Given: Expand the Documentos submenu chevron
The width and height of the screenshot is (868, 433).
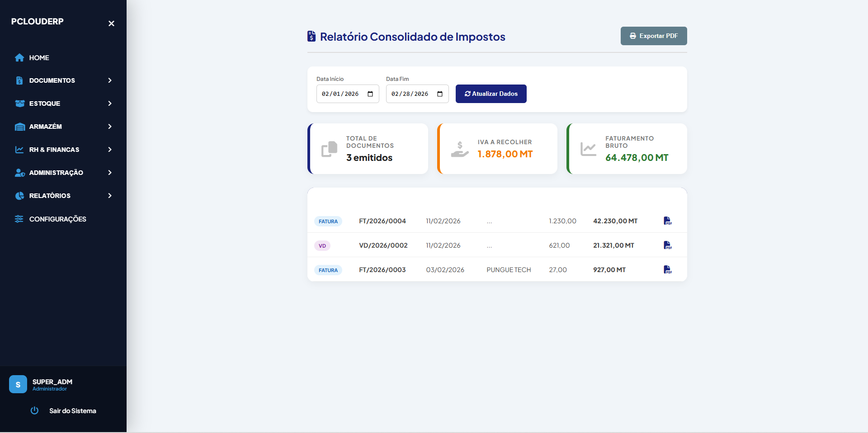Looking at the screenshot, I should (110, 80).
